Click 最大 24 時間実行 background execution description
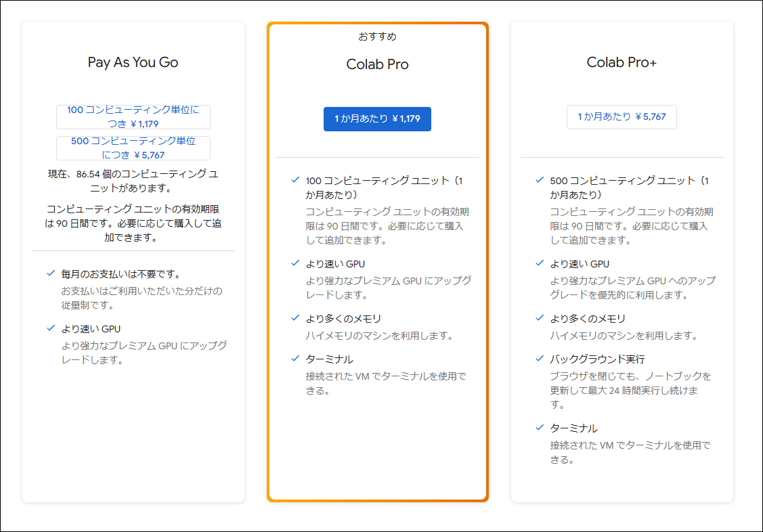This screenshot has width=763, height=532. point(631,390)
